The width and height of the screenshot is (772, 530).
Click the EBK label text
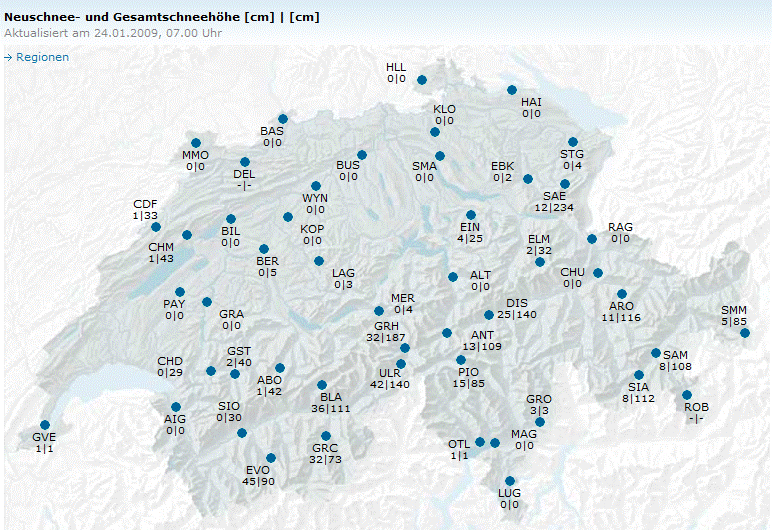click(x=503, y=166)
